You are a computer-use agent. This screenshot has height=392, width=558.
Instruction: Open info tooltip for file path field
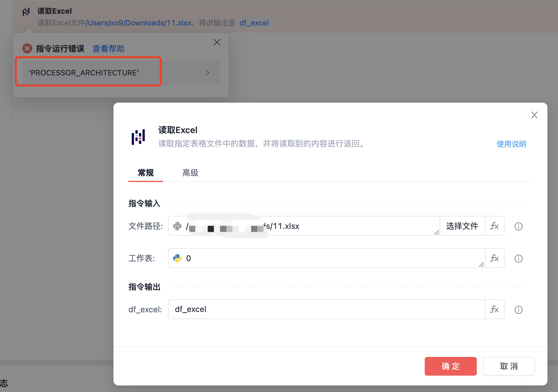pos(519,226)
